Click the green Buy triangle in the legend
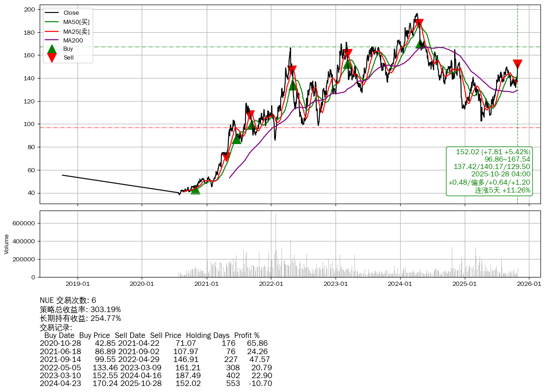Image resolution: width=546 pixels, height=392 pixels. click(x=52, y=49)
